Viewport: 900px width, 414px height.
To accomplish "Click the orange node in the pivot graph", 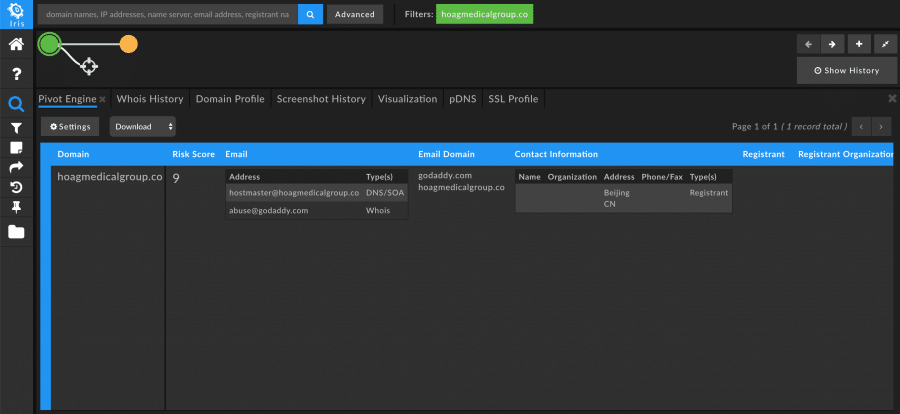I will [129, 44].
